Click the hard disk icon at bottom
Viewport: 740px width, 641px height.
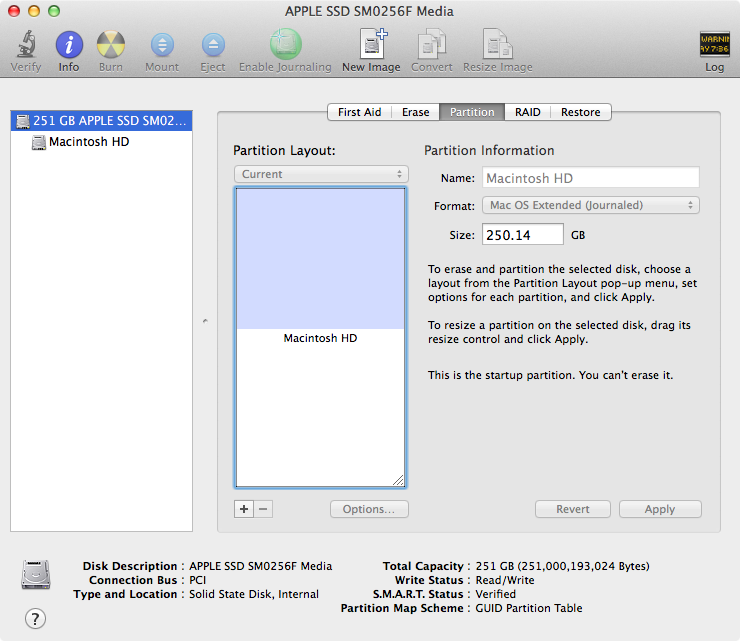[x=35, y=574]
